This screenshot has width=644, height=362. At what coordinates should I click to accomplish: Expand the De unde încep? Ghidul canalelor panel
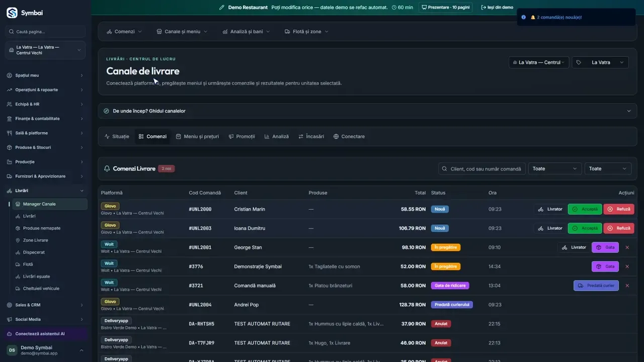point(367,111)
